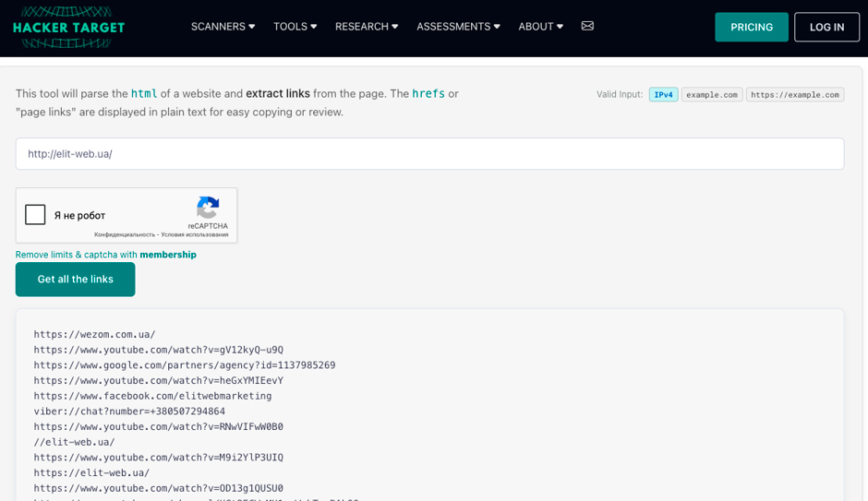The height and width of the screenshot is (501, 868).
Task: Click the 'extract links' bold text
Action: pyautogui.click(x=278, y=93)
